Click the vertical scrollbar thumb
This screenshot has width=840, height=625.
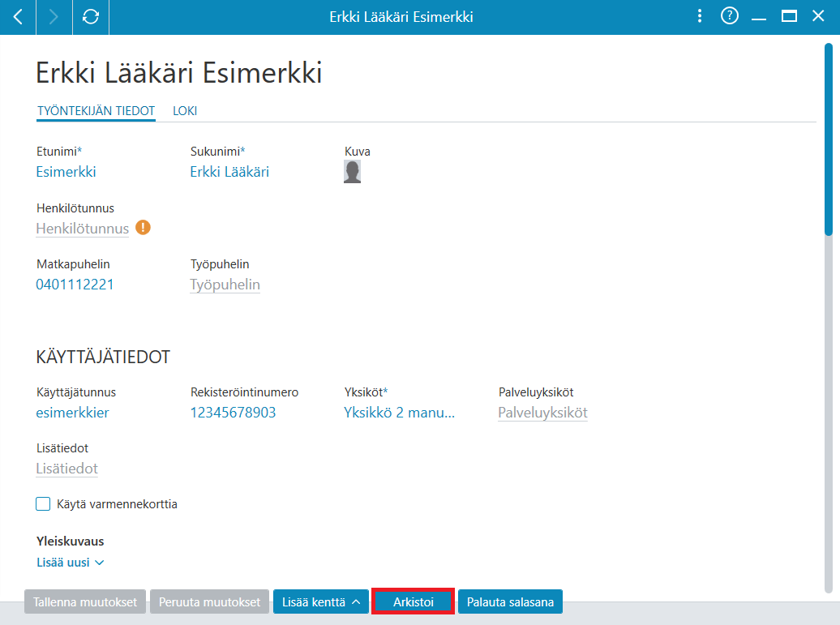click(x=828, y=139)
